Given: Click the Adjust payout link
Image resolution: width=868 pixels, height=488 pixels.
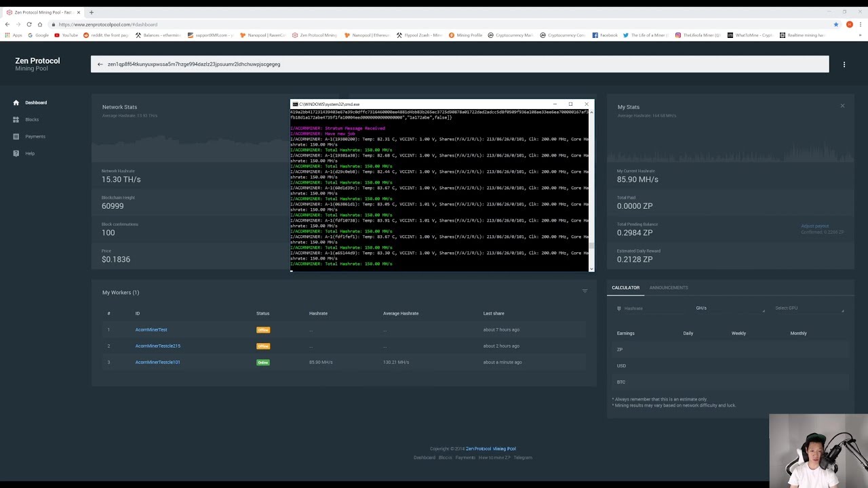Looking at the screenshot, I should pyautogui.click(x=814, y=226).
